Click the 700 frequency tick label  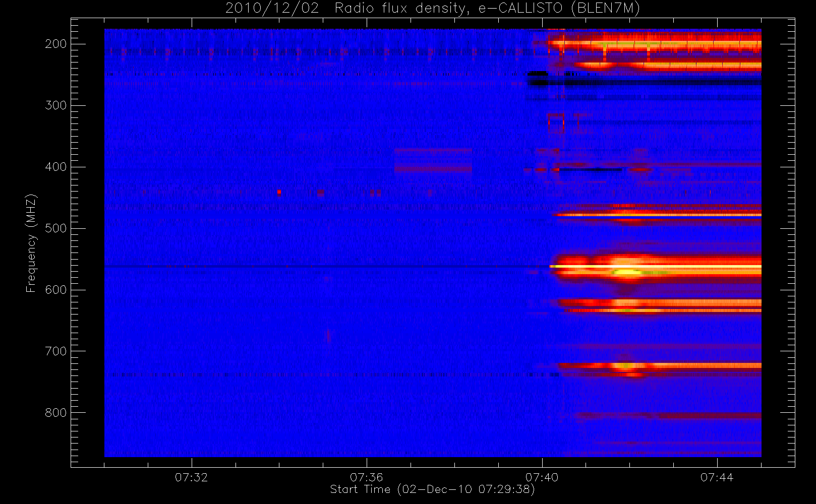coord(56,351)
